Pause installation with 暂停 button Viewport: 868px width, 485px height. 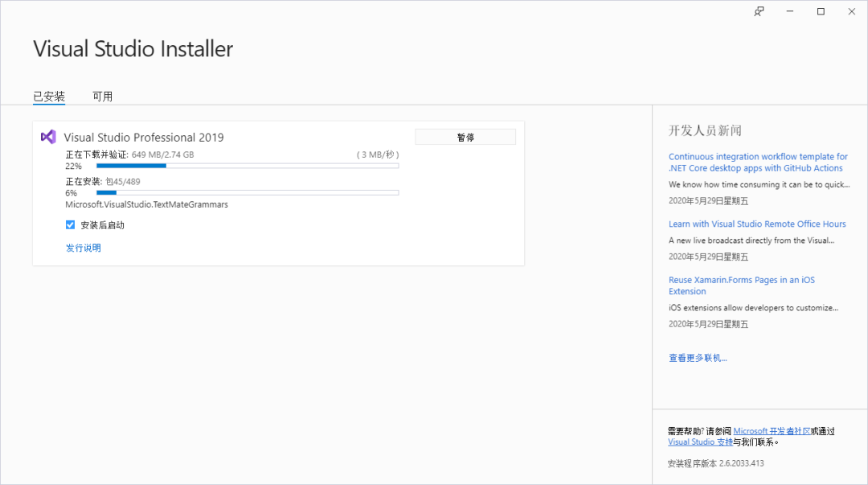click(465, 138)
